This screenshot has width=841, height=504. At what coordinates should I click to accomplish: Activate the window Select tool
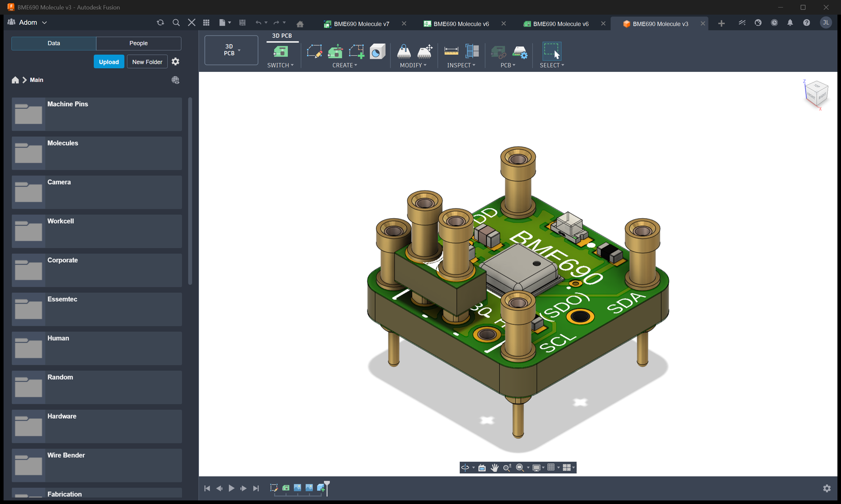[551, 51]
